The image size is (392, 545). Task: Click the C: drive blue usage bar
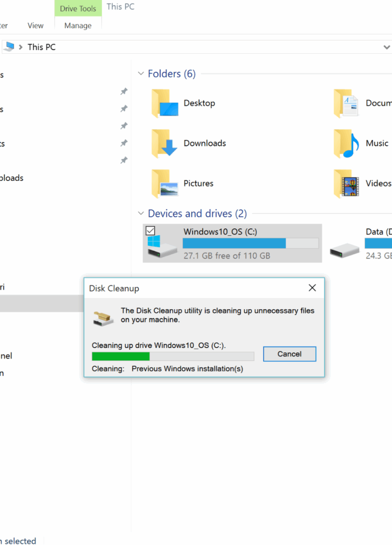[x=251, y=243]
